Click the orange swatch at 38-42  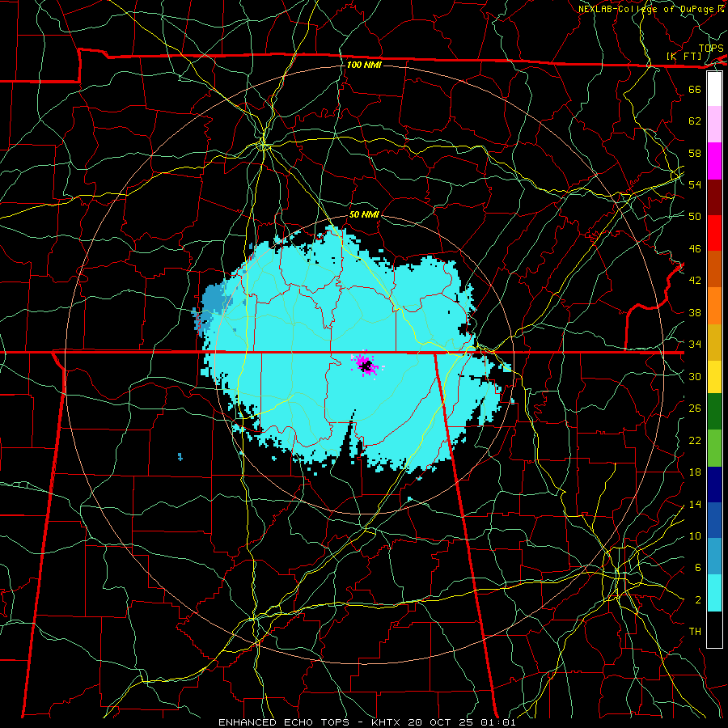pyautogui.click(x=714, y=306)
